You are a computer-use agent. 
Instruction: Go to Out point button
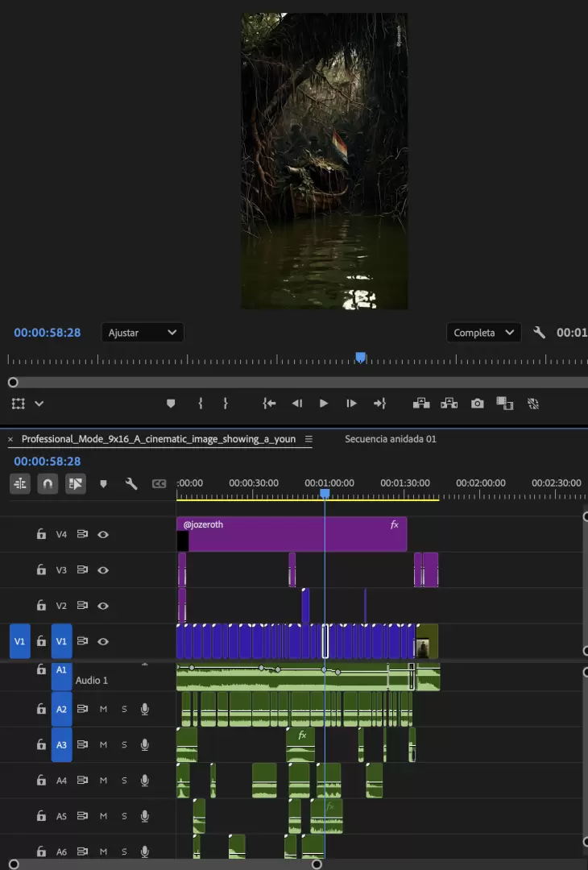click(379, 404)
